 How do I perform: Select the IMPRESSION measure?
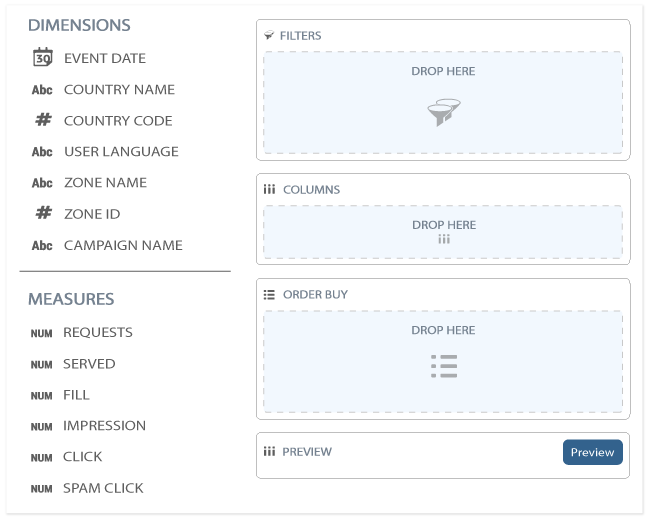[x=104, y=425]
